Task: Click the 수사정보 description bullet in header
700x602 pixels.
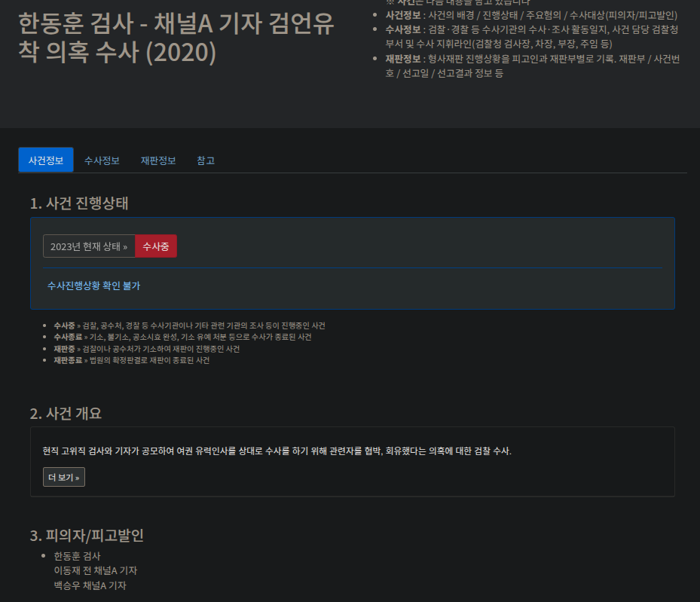Action: [532, 37]
